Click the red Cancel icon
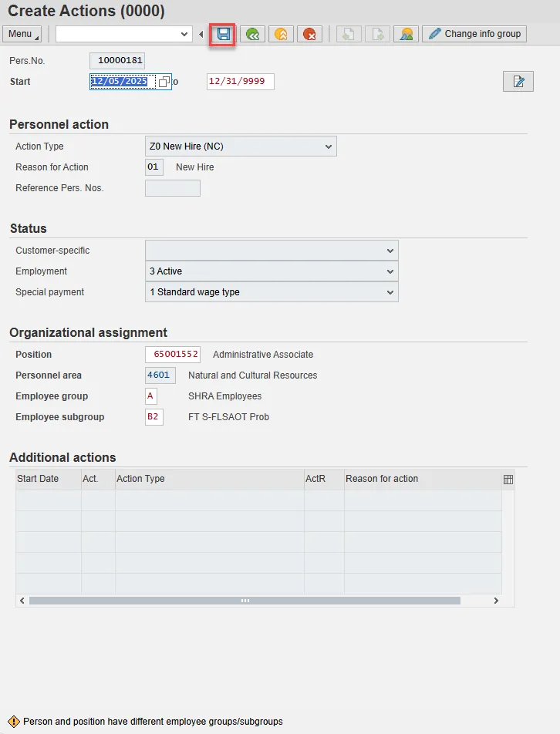The width and height of the screenshot is (560, 734). [309, 34]
